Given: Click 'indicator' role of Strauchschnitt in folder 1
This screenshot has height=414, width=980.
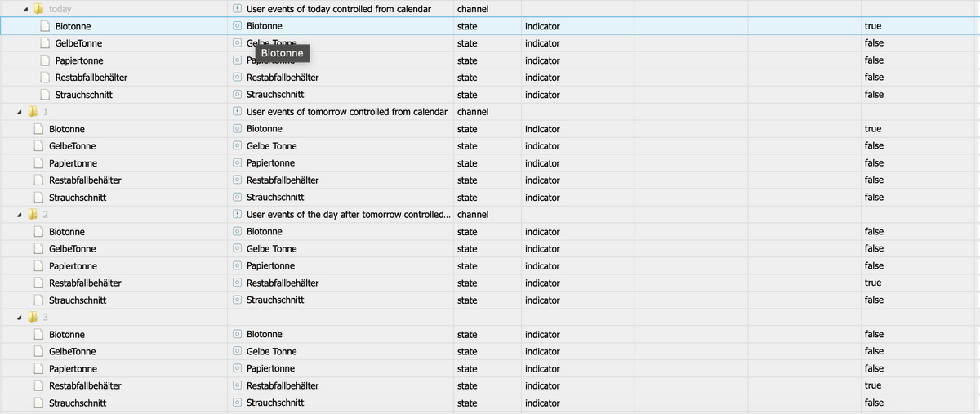Looking at the screenshot, I should click(542, 198).
